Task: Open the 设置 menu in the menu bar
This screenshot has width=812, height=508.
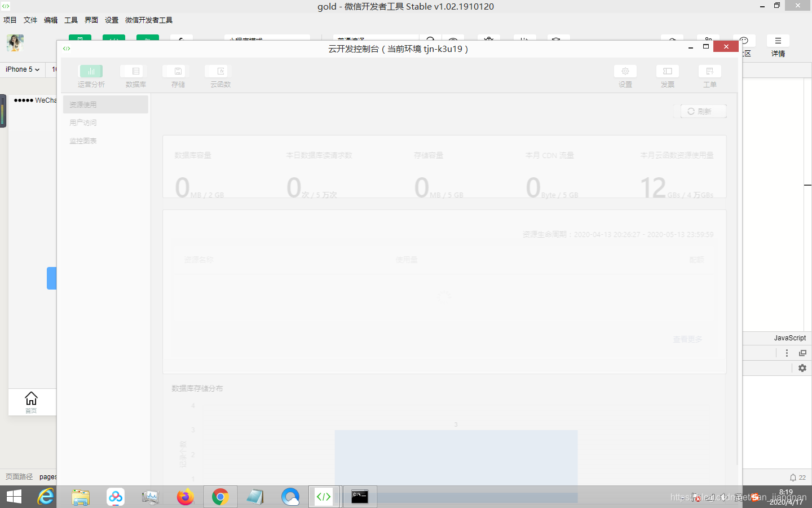Action: click(x=112, y=20)
